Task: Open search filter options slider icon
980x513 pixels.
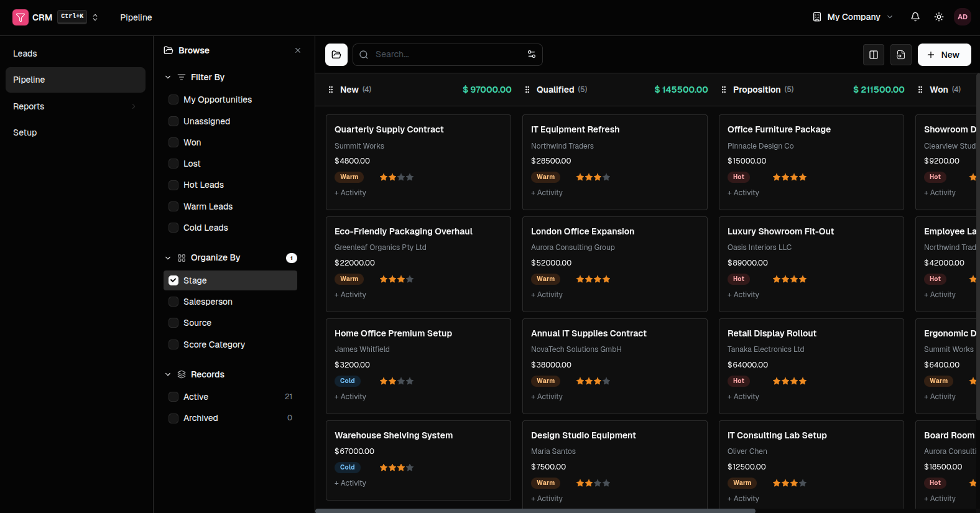Action: tap(531, 55)
